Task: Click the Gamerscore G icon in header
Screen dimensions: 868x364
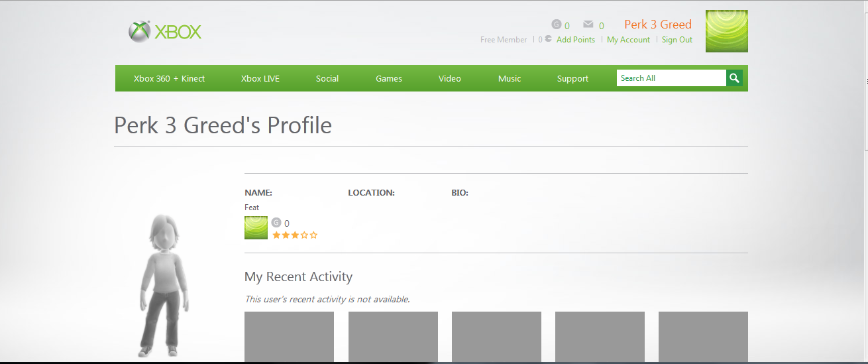Action: tap(557, 25)
